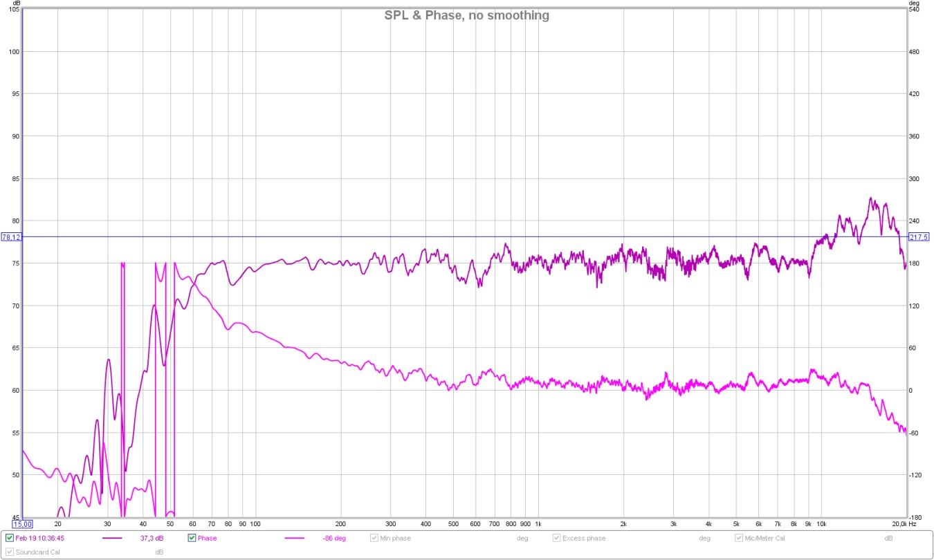Click the 10k frequency axis label
Screen dimensions: 934x560
tap(821, 523)
